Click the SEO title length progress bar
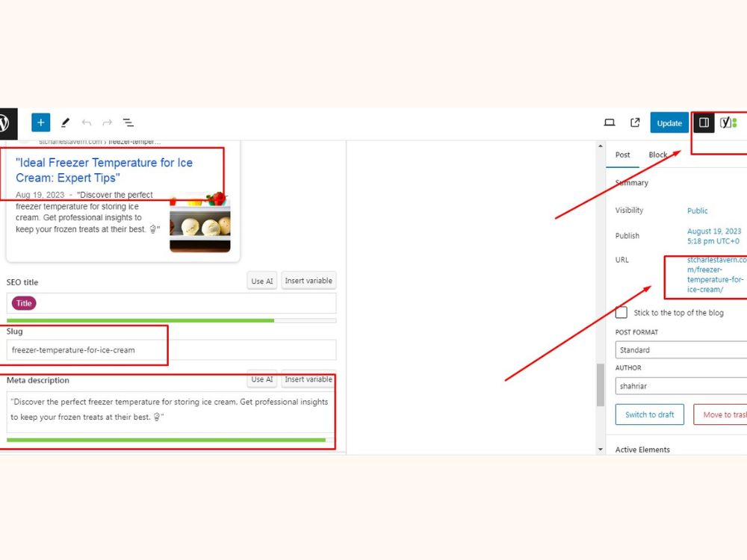 (172, 320)
